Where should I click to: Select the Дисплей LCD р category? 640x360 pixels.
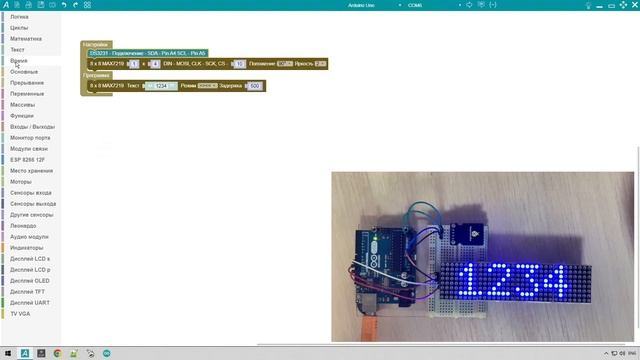coord(30,270)
